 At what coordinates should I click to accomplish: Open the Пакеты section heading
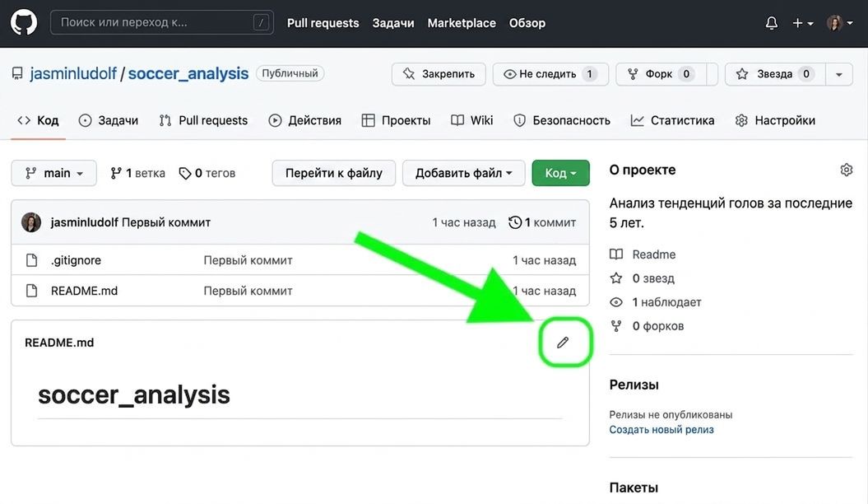634,488
